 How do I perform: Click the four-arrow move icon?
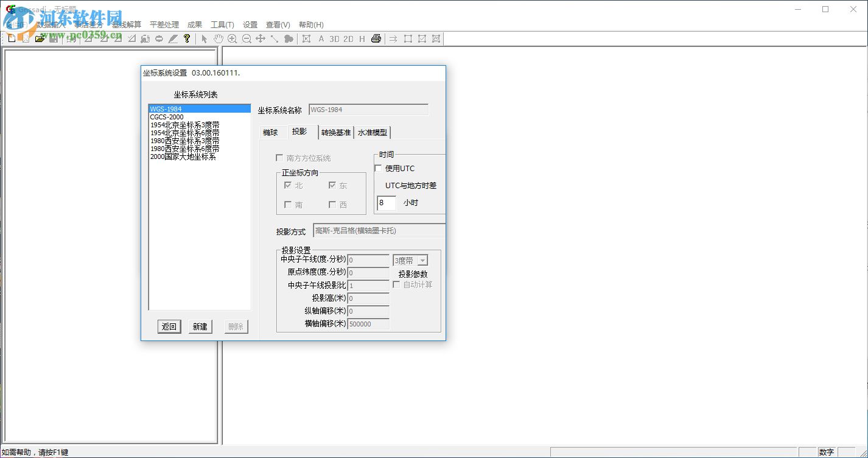(x=261, y=38)
